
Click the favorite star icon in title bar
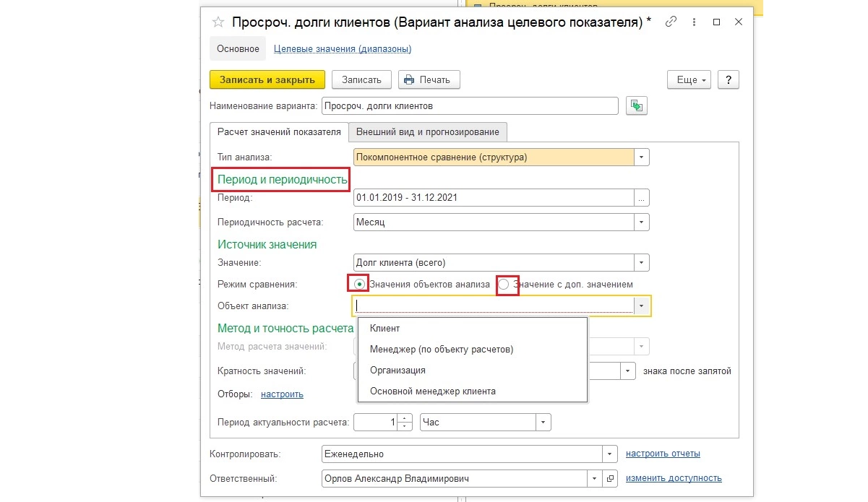click(x=218, y=22)
